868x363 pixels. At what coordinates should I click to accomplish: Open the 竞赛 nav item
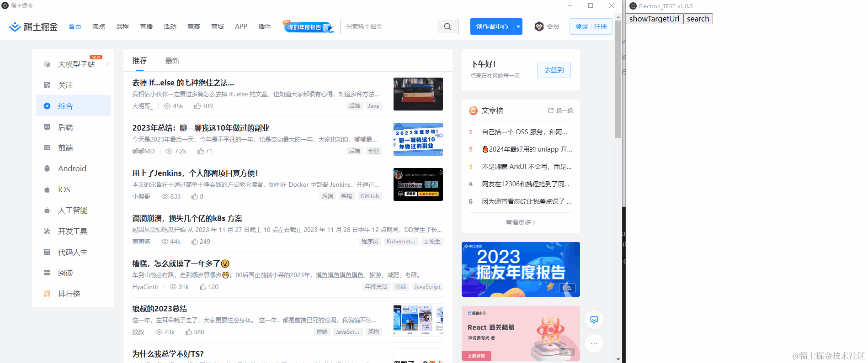coord(194,26)
